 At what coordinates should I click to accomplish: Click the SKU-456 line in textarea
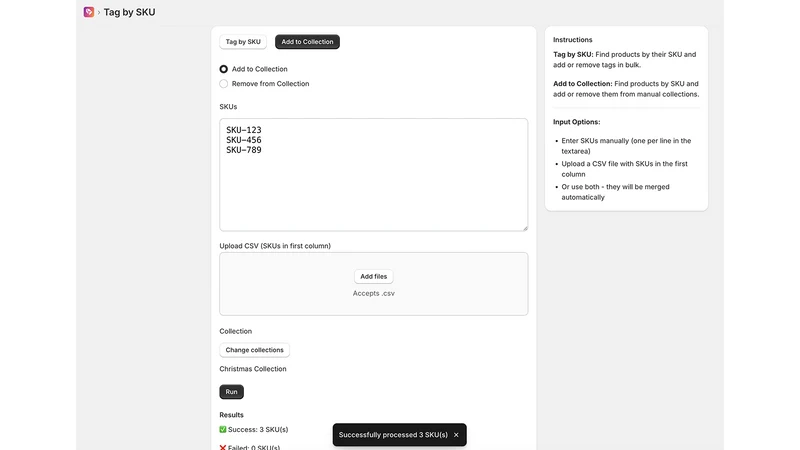click(243, 140)
